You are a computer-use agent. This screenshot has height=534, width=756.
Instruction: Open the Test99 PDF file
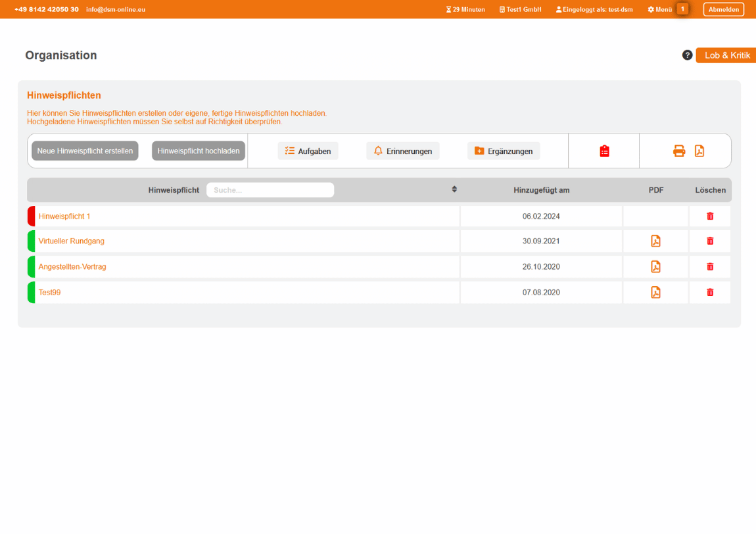655,293
